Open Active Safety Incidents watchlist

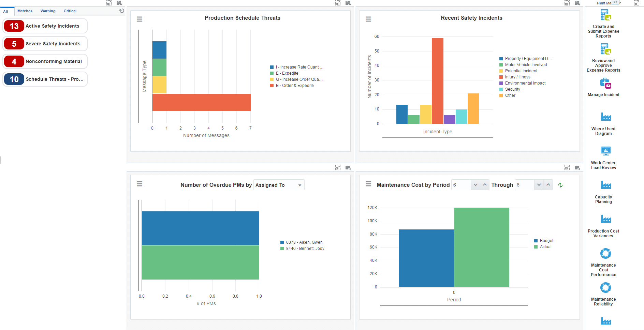pos(45,26)
